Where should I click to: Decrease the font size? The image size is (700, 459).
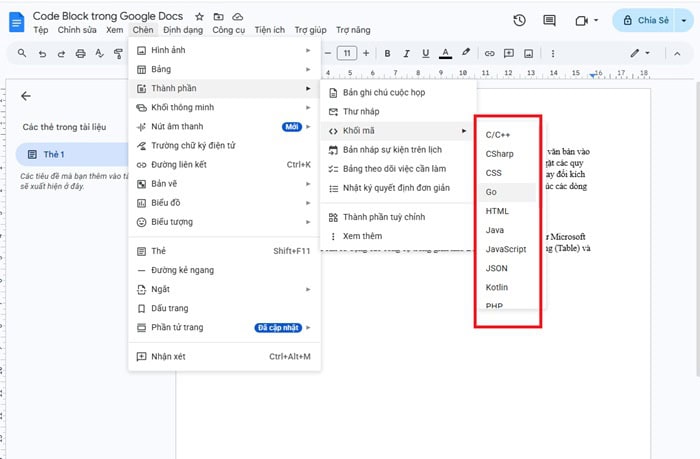pyautogui.click(x=328, y=54)
